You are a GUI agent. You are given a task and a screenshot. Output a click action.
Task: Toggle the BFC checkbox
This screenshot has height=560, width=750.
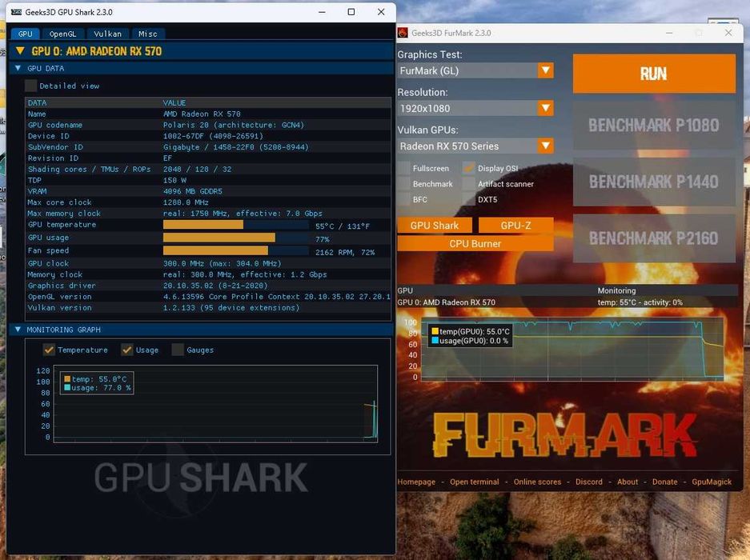click(x=404, y=199)
